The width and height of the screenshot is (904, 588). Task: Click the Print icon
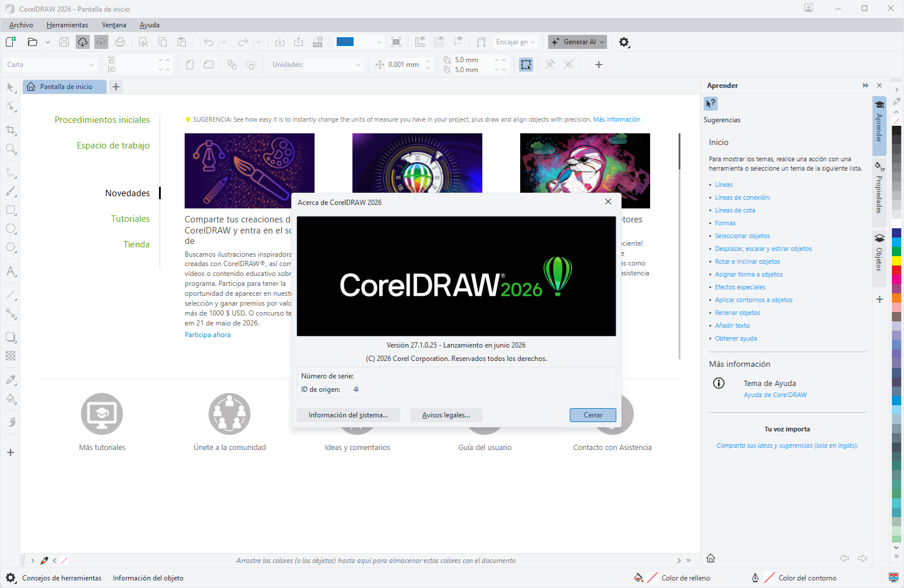coord(120,42)
